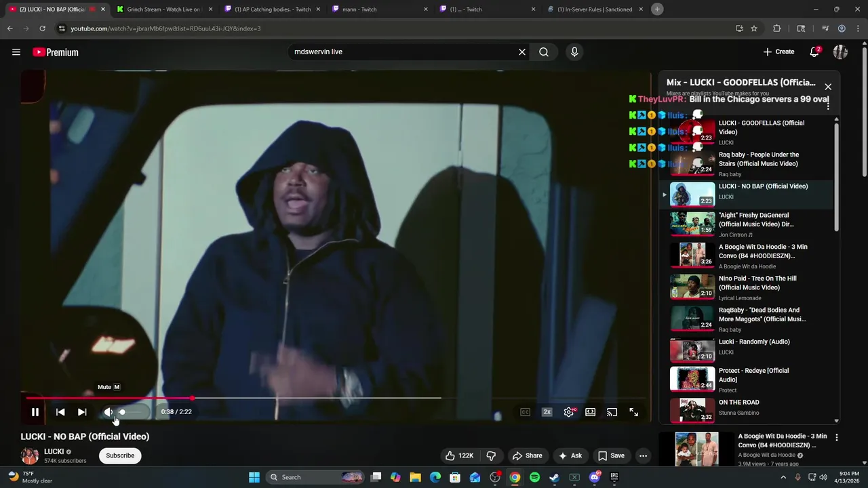Pause the video with the pause button
Viewport: 868px width, 488px height.
tap(35, 412)
